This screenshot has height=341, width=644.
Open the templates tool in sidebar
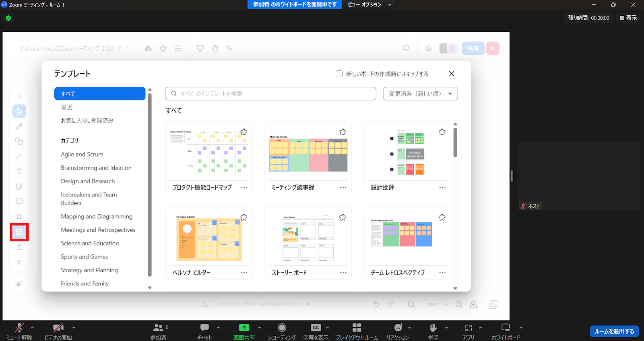tap(19, 232)
